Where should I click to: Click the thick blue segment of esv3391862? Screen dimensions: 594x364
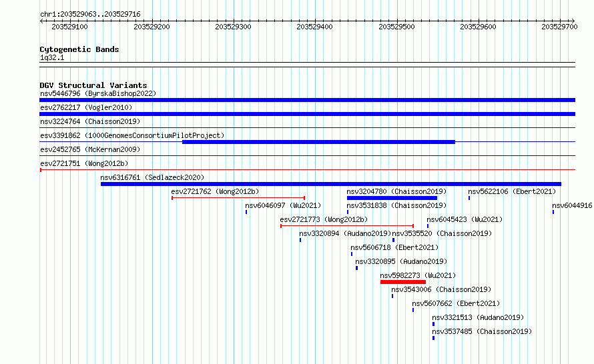(318, 142)
